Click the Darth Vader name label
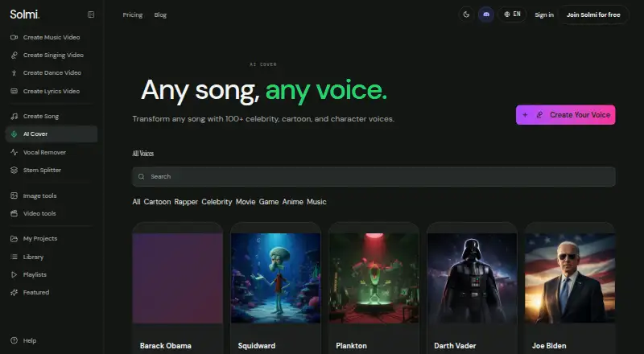 [455, 346]
